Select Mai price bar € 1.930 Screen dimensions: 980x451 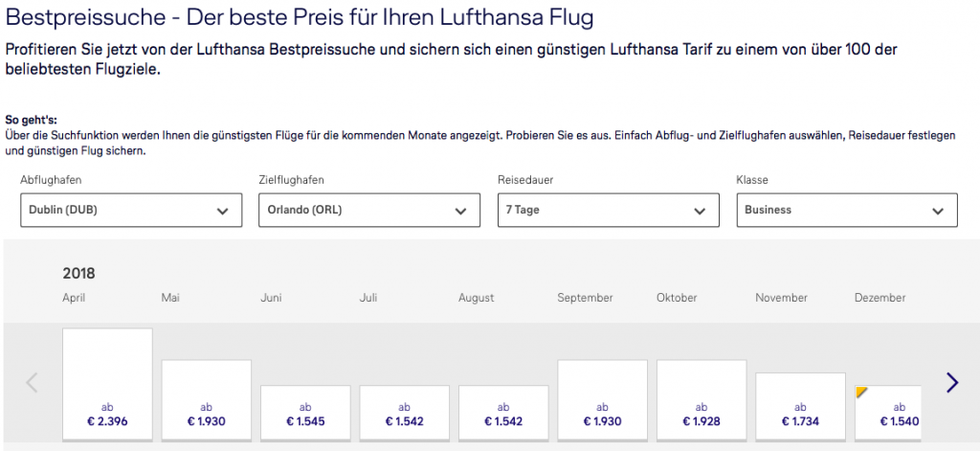[x=207, y=399]
